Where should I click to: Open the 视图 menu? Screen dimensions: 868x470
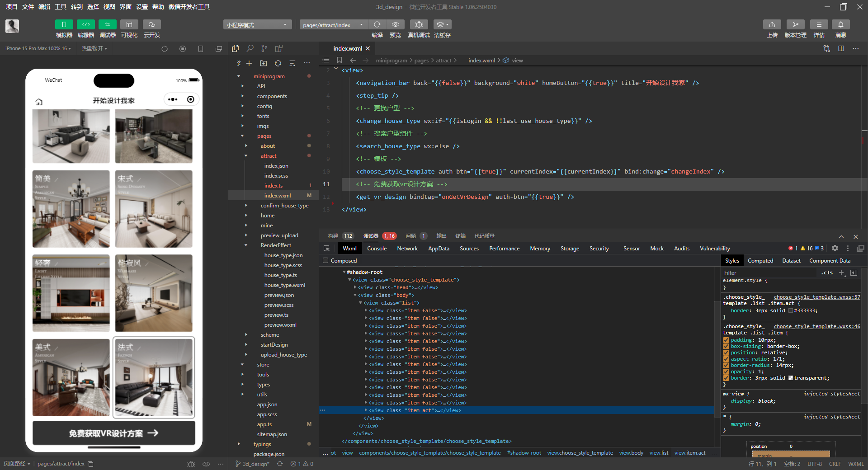(109, 7)
